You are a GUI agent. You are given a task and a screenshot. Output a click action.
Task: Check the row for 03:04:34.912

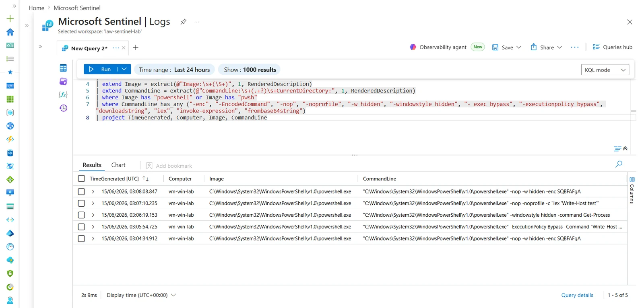(x=81, y=238)
